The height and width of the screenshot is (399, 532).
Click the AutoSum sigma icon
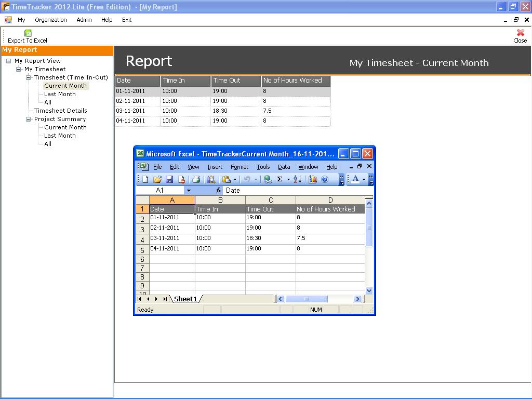coord(280,179)
